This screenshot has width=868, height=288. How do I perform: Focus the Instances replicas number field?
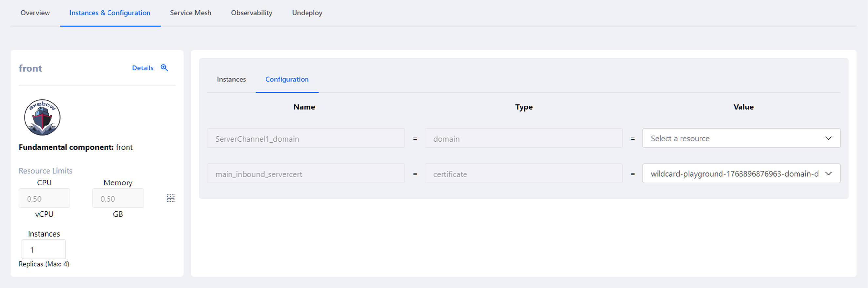click(x=44, y=250)
